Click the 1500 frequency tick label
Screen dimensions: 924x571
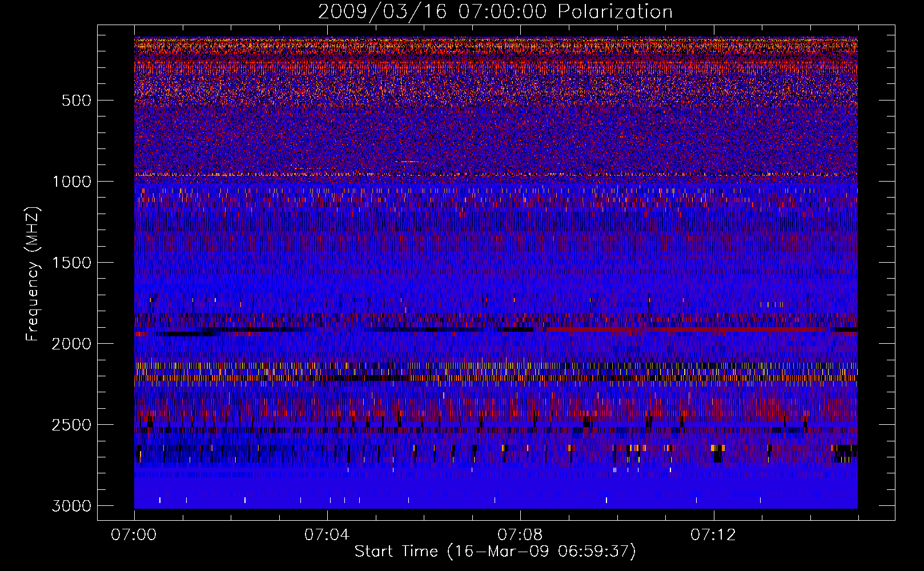tap(71, 263)
